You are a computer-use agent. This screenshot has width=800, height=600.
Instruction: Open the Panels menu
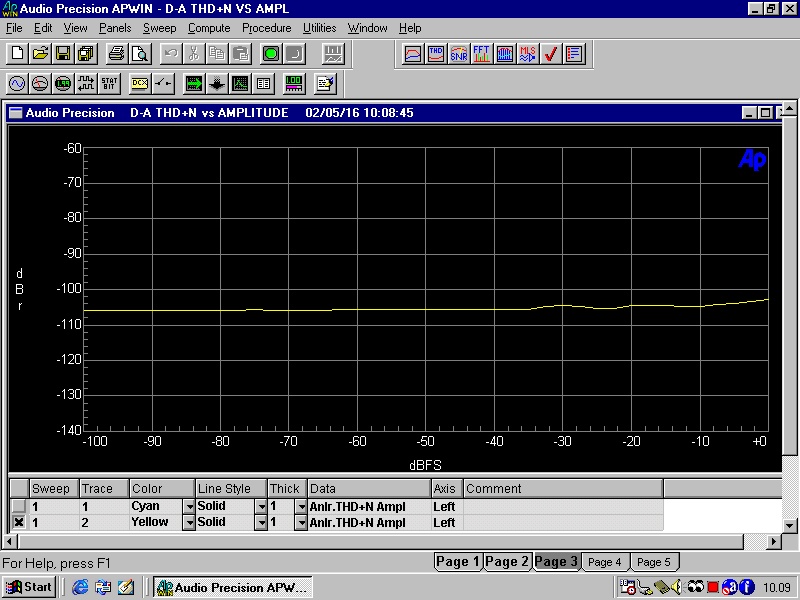[x=115, y=28]
